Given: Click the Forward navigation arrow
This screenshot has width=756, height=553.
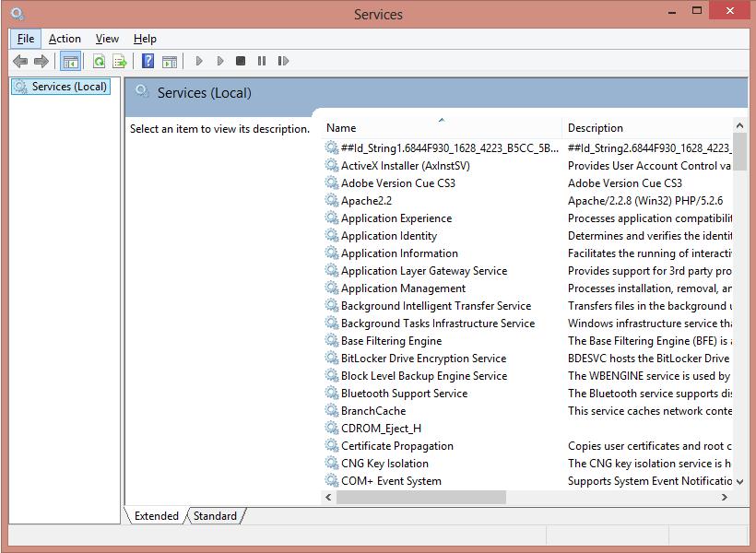Looking at the screenshot, I should point(41,61).
